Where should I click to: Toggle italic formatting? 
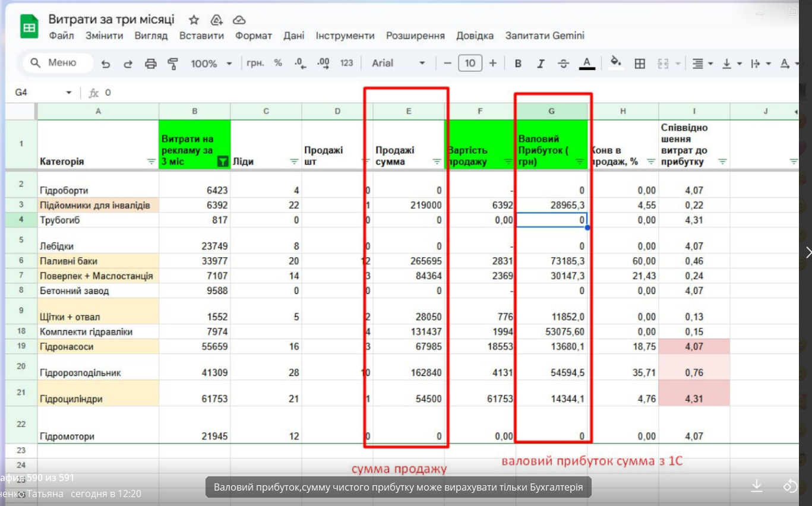[541, 64]
